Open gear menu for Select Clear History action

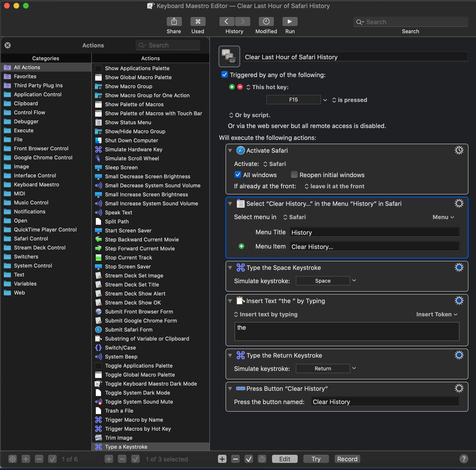pos(459,203)
